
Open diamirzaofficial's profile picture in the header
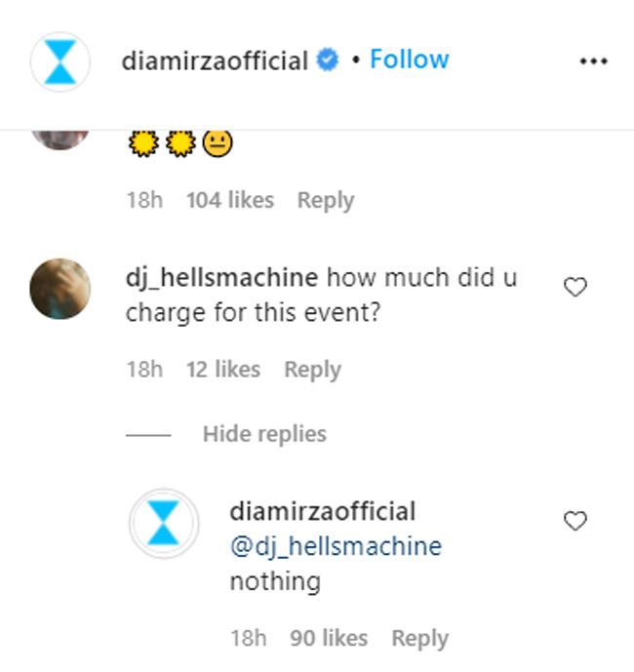tap(59, 62)
